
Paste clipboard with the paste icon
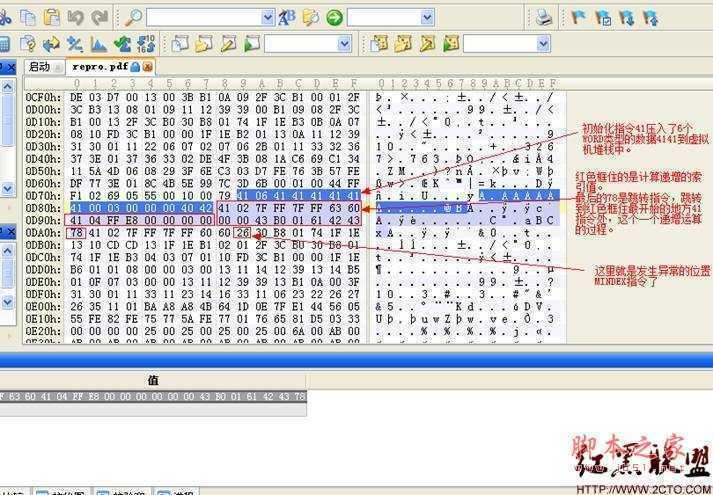(51, 18)
